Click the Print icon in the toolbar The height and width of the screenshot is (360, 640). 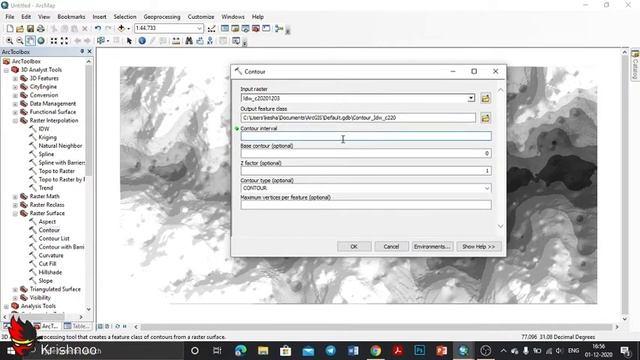(40, 29)
